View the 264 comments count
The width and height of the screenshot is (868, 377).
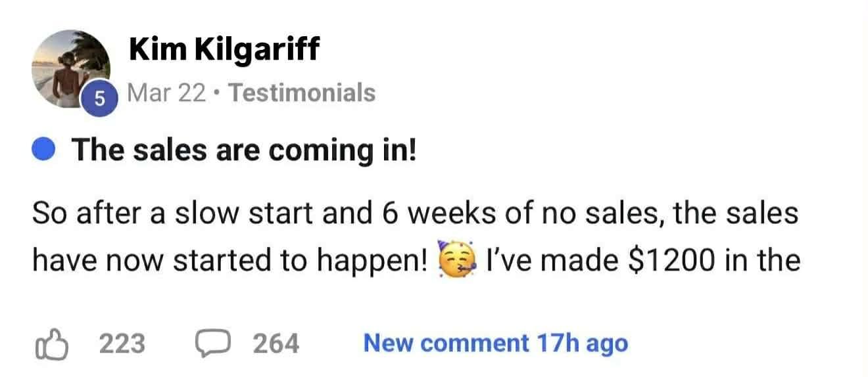click(276, 344)
